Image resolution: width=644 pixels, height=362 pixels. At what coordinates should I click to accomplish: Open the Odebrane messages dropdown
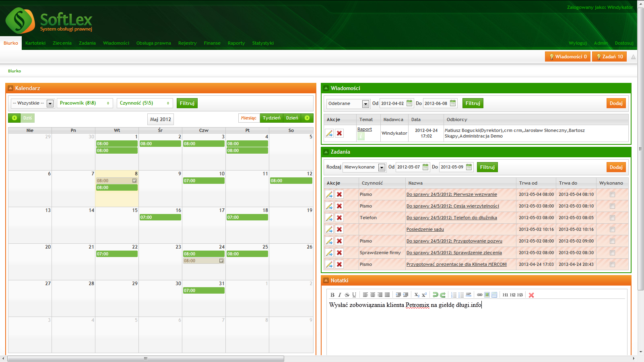348,103
